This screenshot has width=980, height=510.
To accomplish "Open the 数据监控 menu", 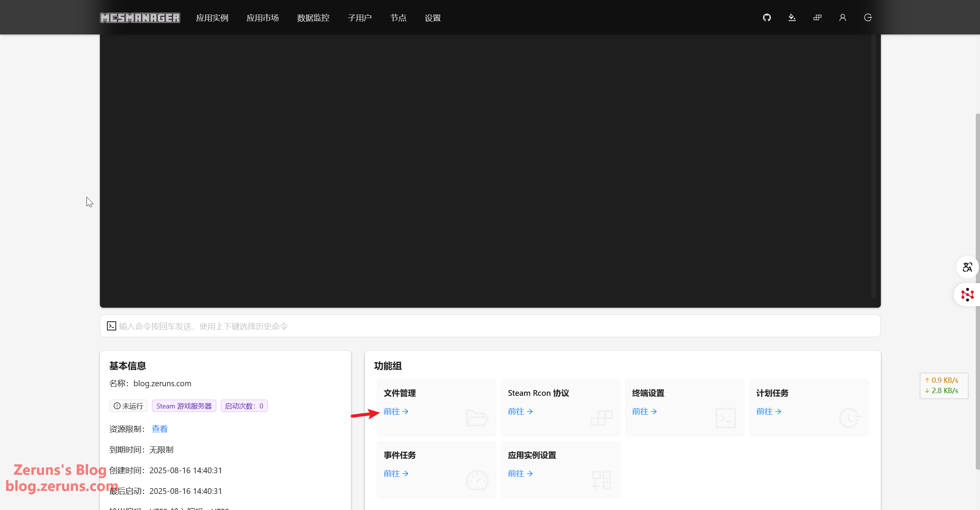I will [313, 18].
